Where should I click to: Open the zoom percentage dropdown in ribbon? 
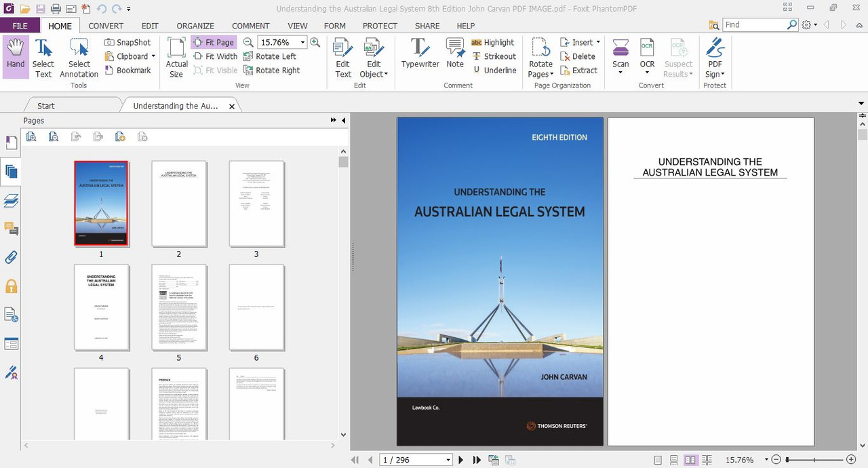302,42
